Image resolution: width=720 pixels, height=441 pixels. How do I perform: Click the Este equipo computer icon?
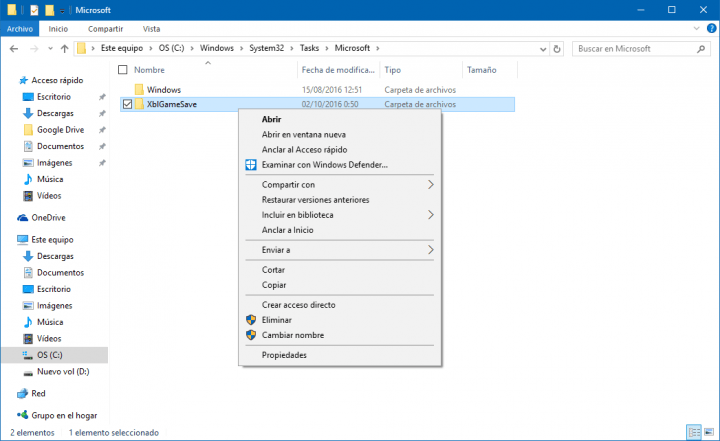coord(22,239)
